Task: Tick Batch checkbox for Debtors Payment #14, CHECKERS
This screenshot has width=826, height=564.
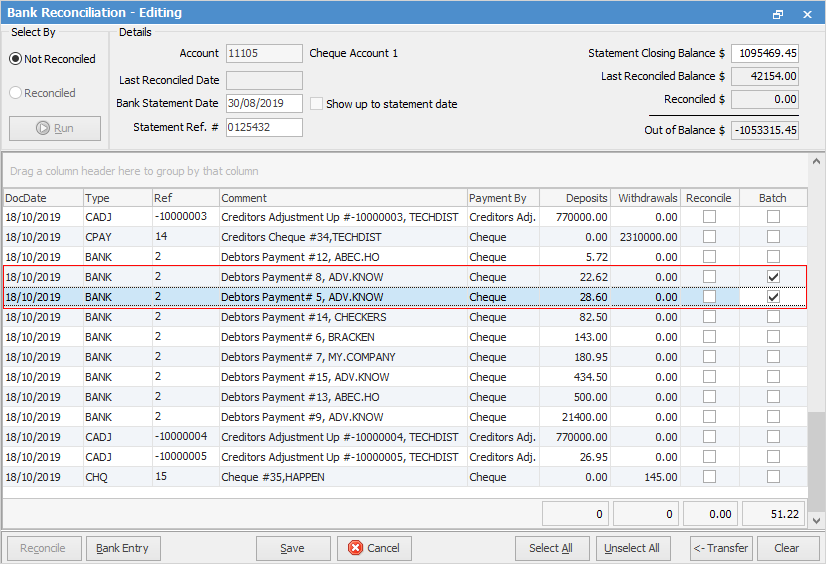Action: pos(772,317)
